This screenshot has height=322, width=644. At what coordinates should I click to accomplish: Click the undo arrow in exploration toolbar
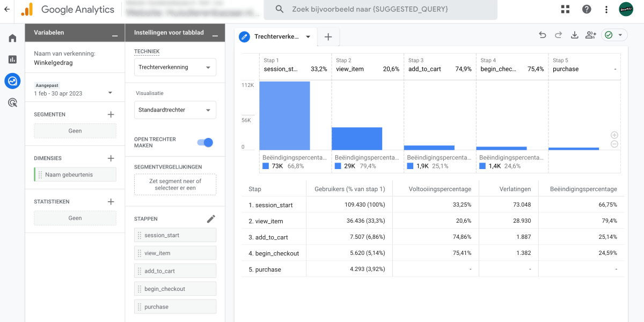pyautogui.click(x=543, y=35)
